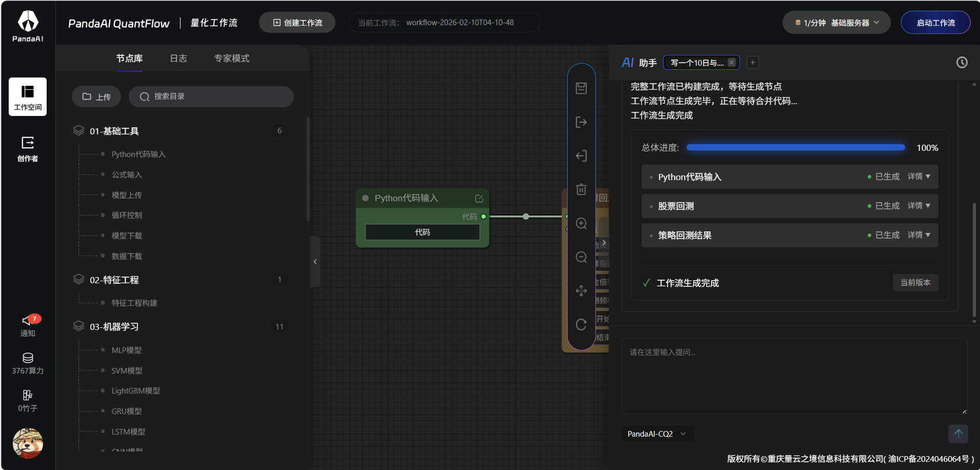Switch to the 节点库 tab
This screenshot has height=470, width=980.
pyautogui.click(x=129, y=58)
